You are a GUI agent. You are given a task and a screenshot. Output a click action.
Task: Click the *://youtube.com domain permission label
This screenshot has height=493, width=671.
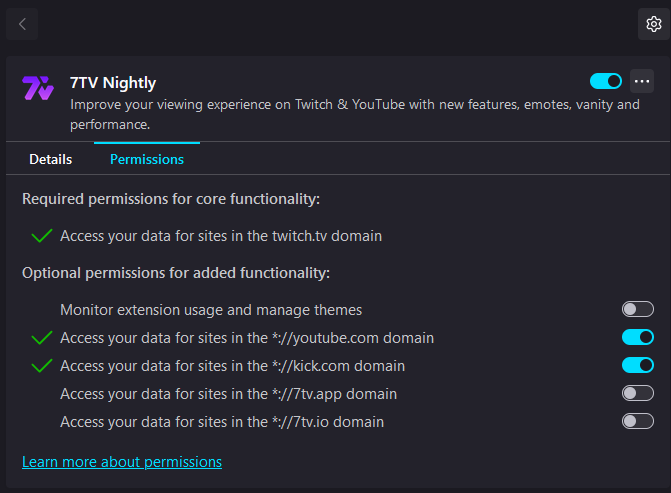[247, 338]
